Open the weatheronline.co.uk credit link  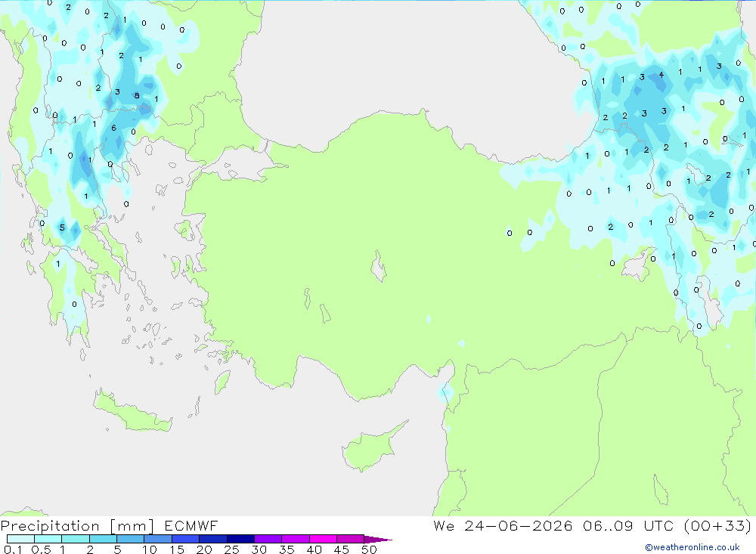click(692, 546)
